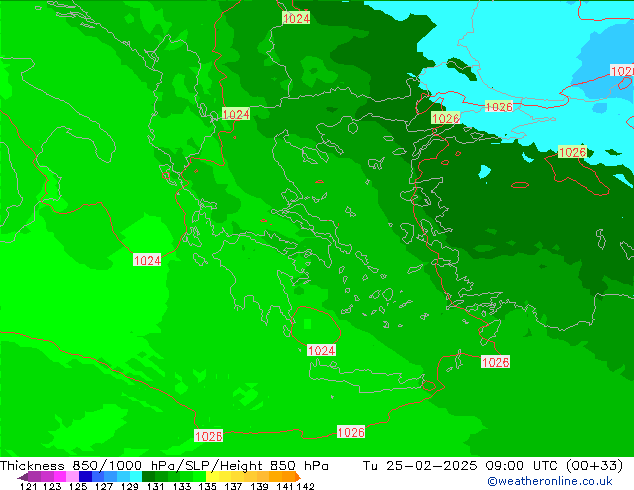Viewport: 634px width, 490px height.
Task: Click the 1024 isobar label at the top edge
Action: point(296,18)
